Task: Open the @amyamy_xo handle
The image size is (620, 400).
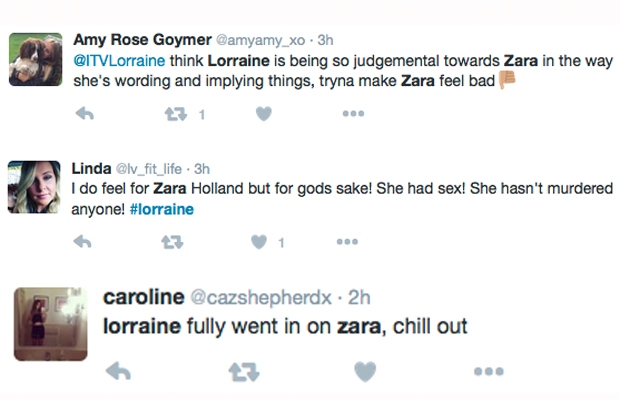Action: coord(260,40)
